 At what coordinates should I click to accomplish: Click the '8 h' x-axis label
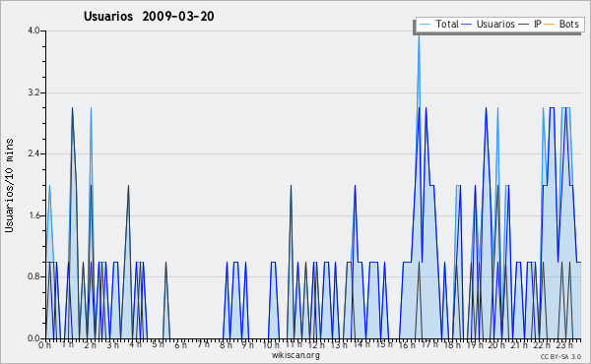227,344
